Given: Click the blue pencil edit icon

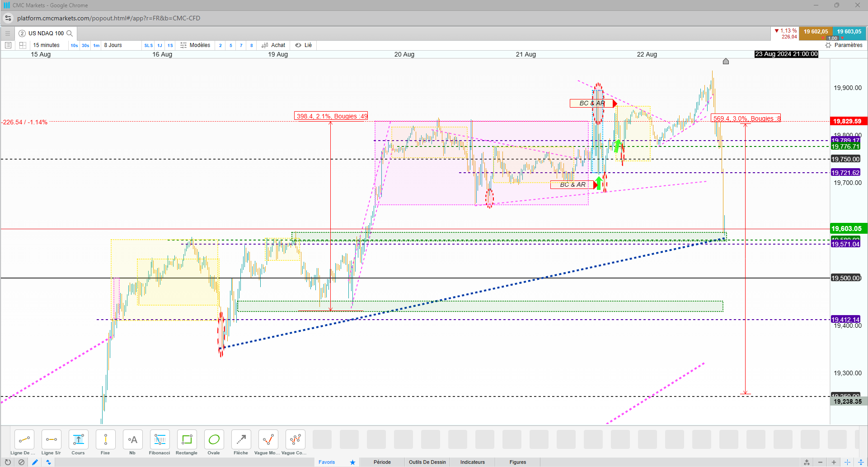Looking at the screenshot, I should (x=35, y=462).
